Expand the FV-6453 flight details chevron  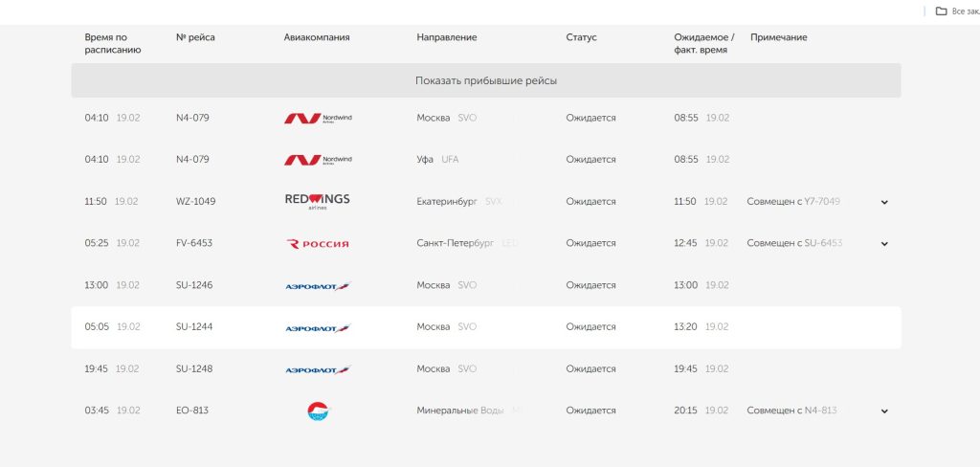[884, 243]
